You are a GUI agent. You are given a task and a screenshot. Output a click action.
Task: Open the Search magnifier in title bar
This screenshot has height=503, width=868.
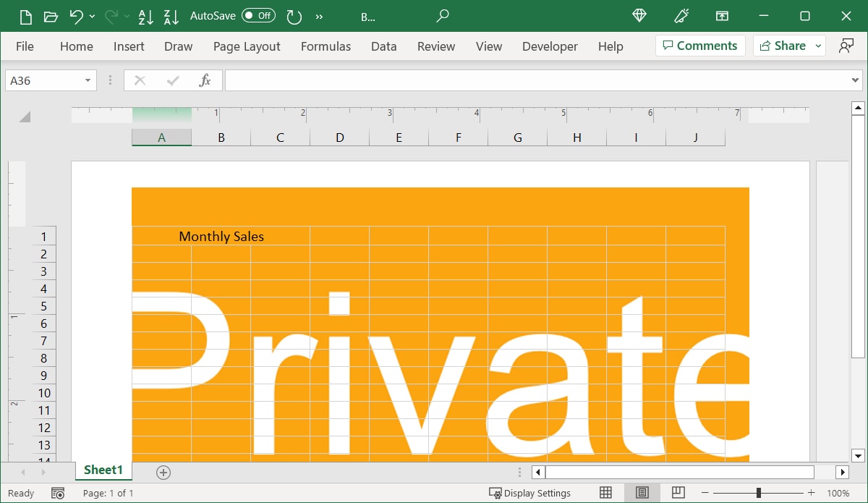pos(441,16)
